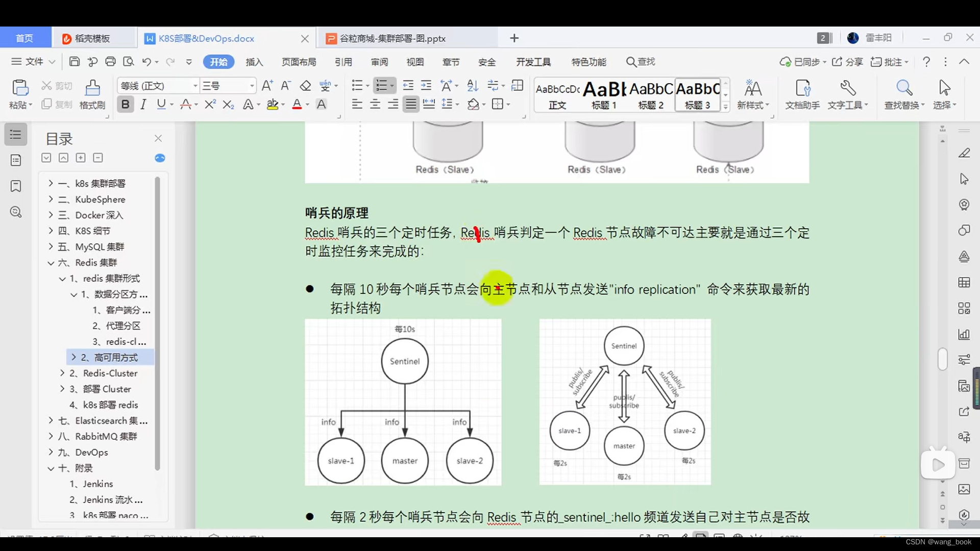Click the Sort icon in paragraph group
This screenshot has height=551, width=980.
[x=473, y=85]
